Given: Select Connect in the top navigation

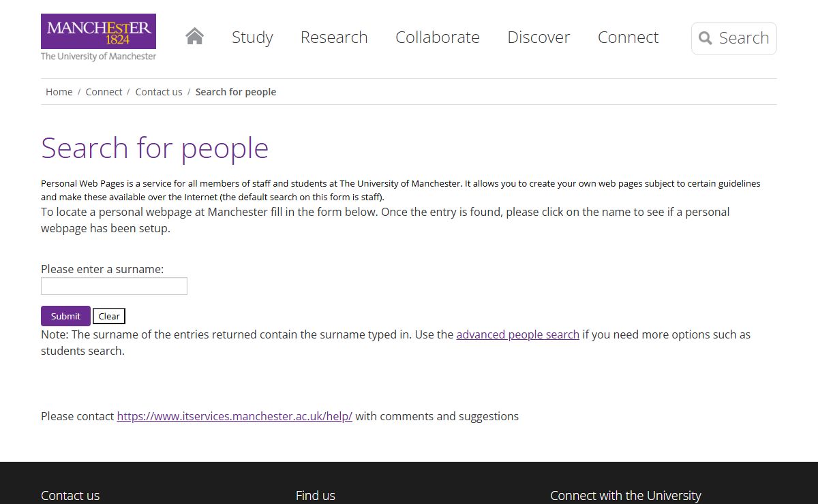Looking at the screenshot, I should click(x=628, y=37).
